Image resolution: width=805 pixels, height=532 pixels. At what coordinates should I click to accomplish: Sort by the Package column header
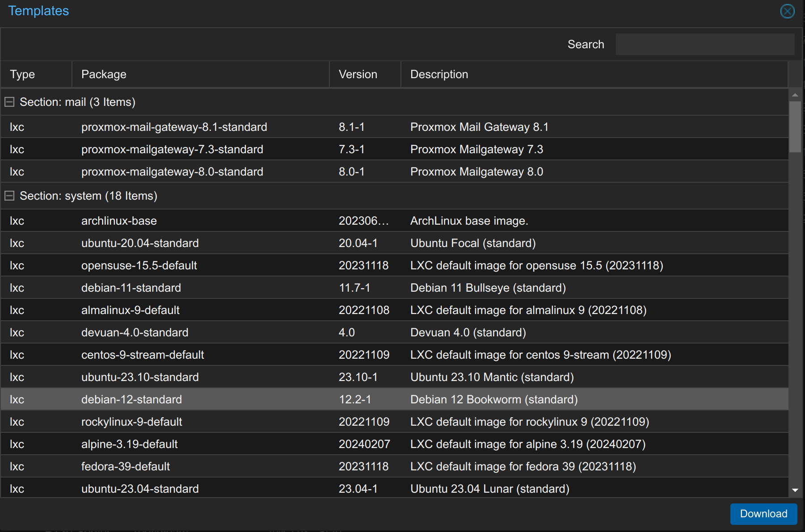pos(201,74)
